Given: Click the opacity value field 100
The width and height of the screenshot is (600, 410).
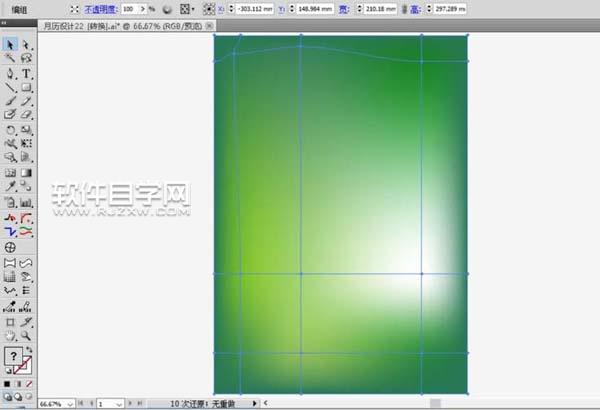Looking at the screenshot, I should tap(130, 9).
